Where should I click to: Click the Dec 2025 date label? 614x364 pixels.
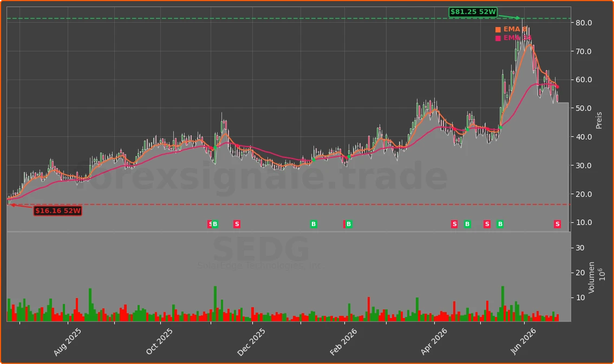tap(251, 342)
